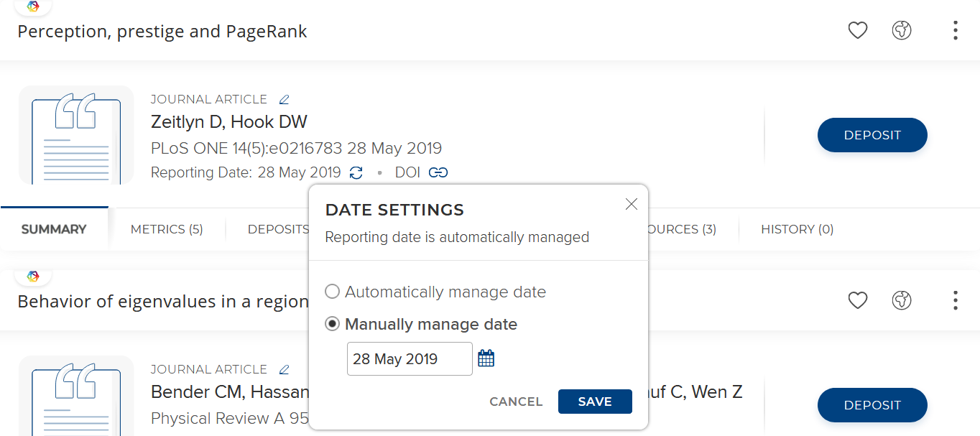The height and width of the screenshot is (436, 980).
Task: Select Manually manage date option
Action: [x=333, y=324]
